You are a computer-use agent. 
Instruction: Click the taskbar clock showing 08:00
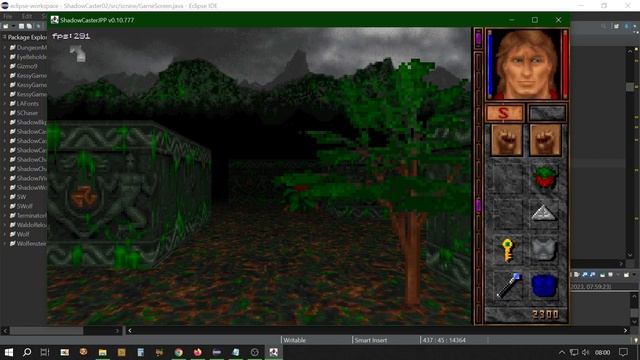coord(602,352)
